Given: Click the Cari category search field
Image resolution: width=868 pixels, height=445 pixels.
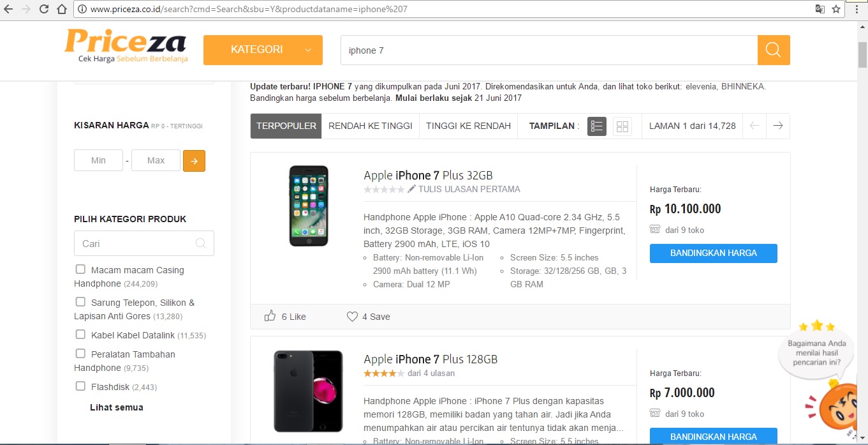Looking at the screenshot, I should (144, 243).
